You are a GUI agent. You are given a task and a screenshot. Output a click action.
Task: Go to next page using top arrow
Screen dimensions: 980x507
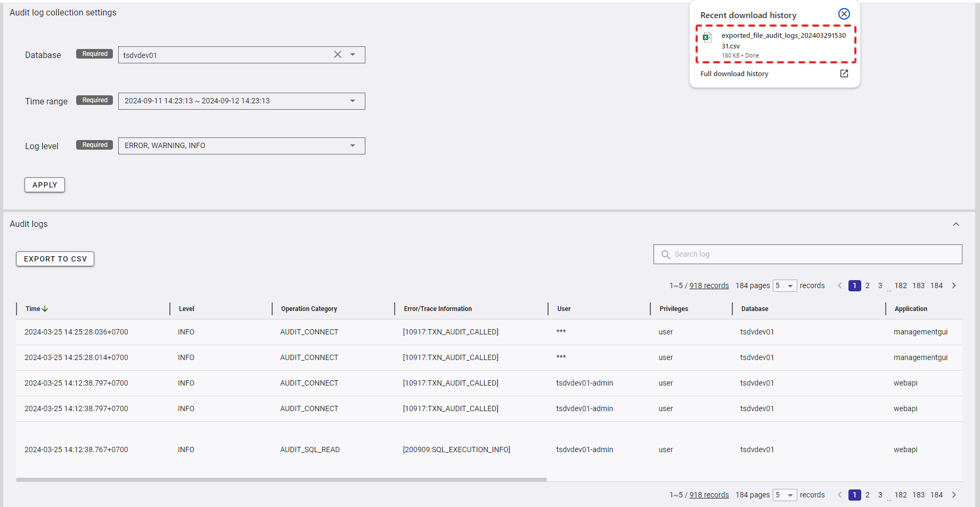tap(954, 286)
